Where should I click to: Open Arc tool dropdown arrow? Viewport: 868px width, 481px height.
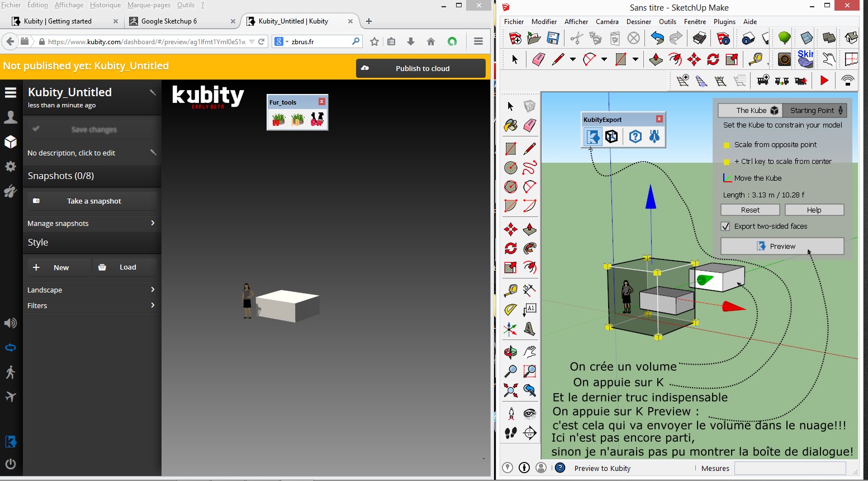604,59
